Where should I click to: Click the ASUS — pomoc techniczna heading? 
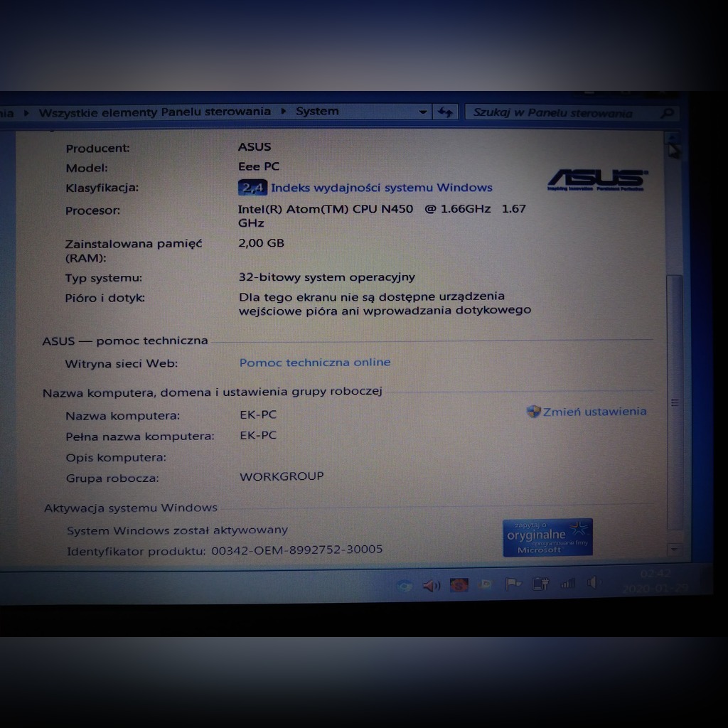coord(125,341)
